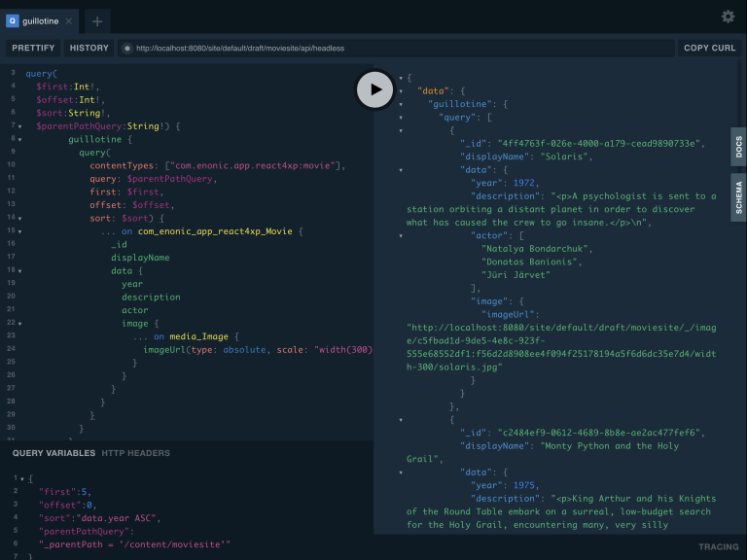747x560 pixels.
Task: Collapse Solaris "data" object arrow
Action: tap(401, 170)
